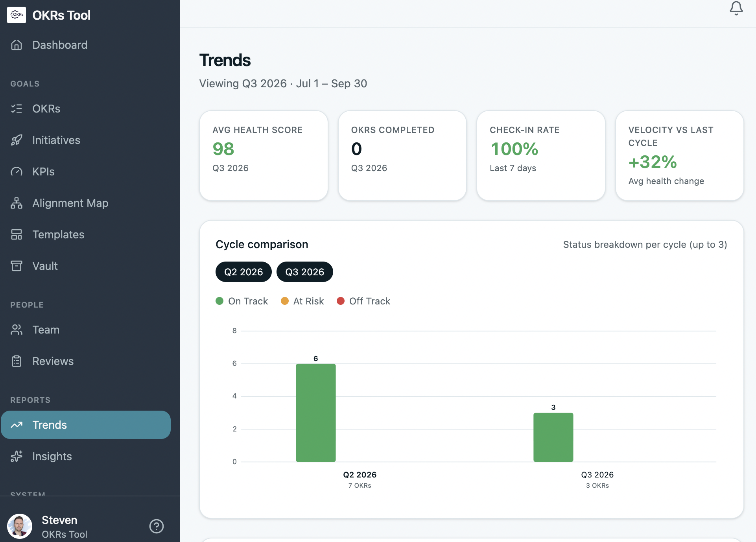756x542 pixels.
Task: Toggle the Q3 2026 cycle pill
Action: [304, 272]
